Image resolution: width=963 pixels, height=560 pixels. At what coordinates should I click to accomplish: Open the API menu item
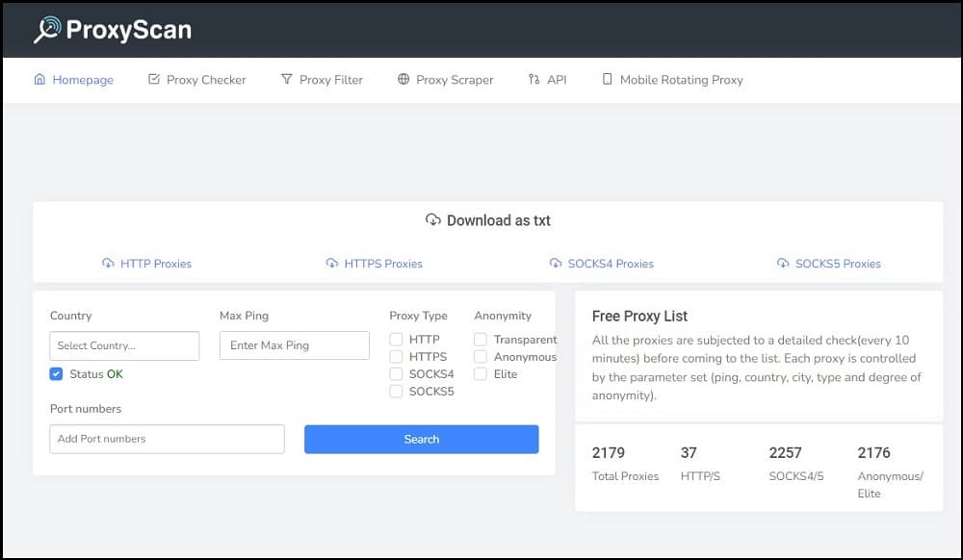[547, 79]
